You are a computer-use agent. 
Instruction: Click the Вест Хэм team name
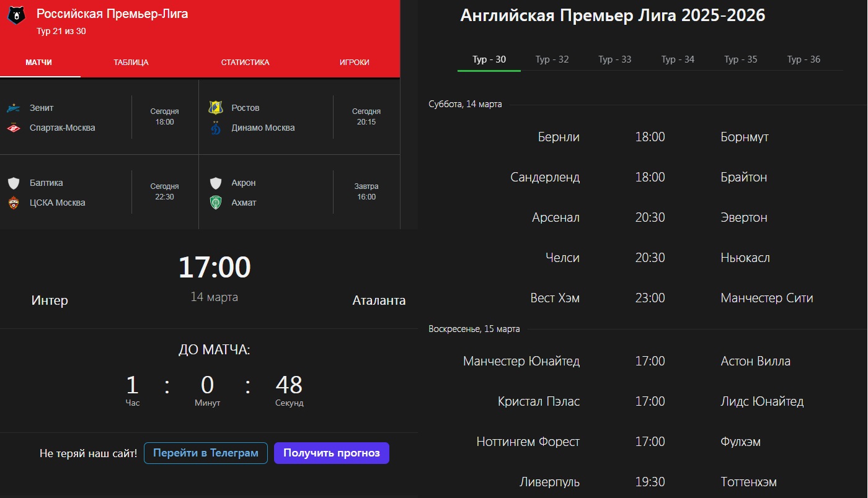[555, 298]
